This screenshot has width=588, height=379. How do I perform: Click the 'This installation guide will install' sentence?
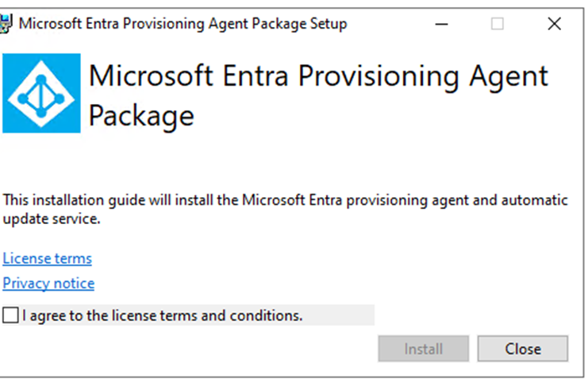285,200
